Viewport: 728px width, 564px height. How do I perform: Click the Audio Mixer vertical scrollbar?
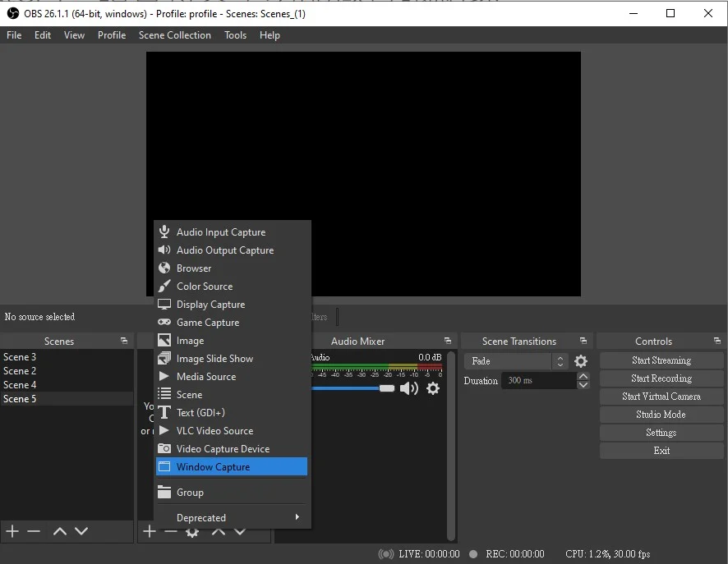[x=451, y=446]
